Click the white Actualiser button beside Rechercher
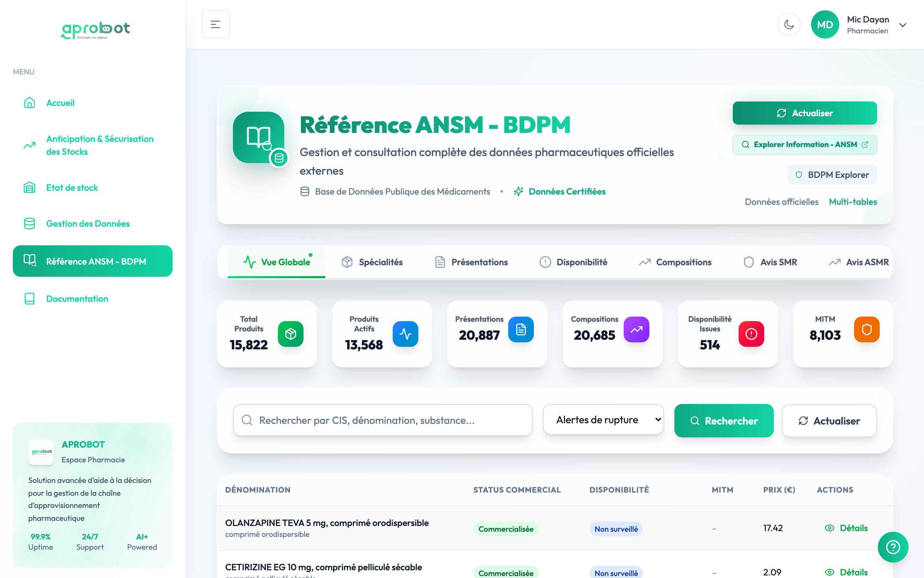The image size is (924, 578). (829, 421)
